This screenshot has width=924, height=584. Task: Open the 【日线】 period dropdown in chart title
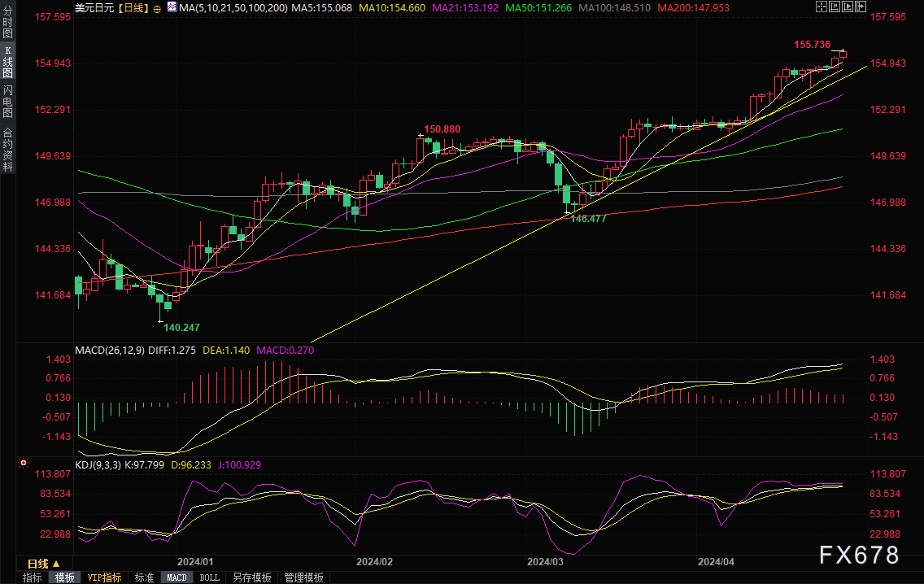click(133, 8)
